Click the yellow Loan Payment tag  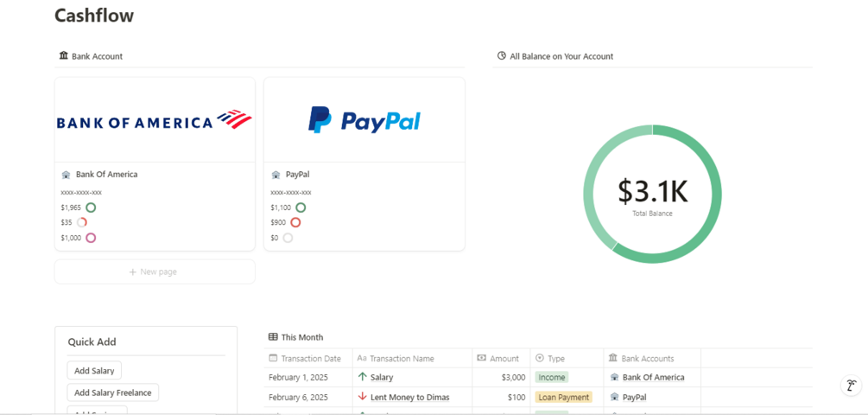(x=563, y=397)
